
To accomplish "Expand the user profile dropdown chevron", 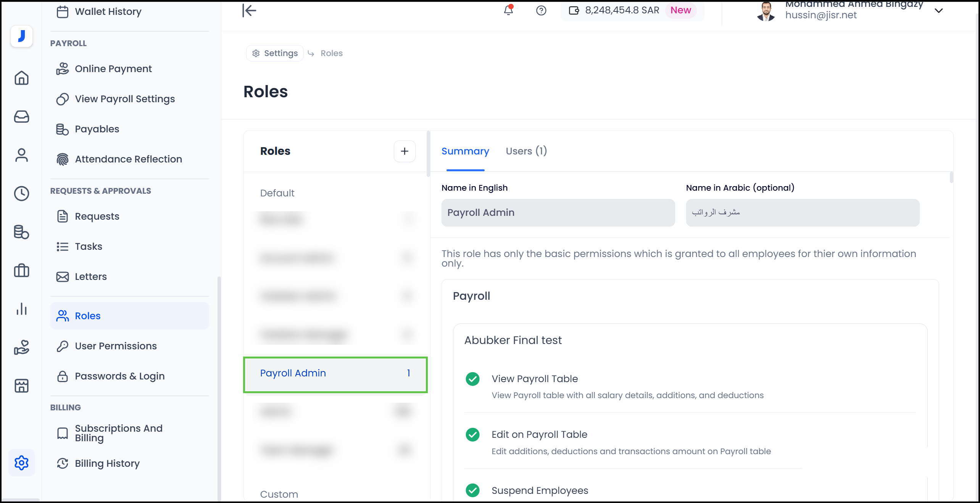I will click(x=939, y=10).
